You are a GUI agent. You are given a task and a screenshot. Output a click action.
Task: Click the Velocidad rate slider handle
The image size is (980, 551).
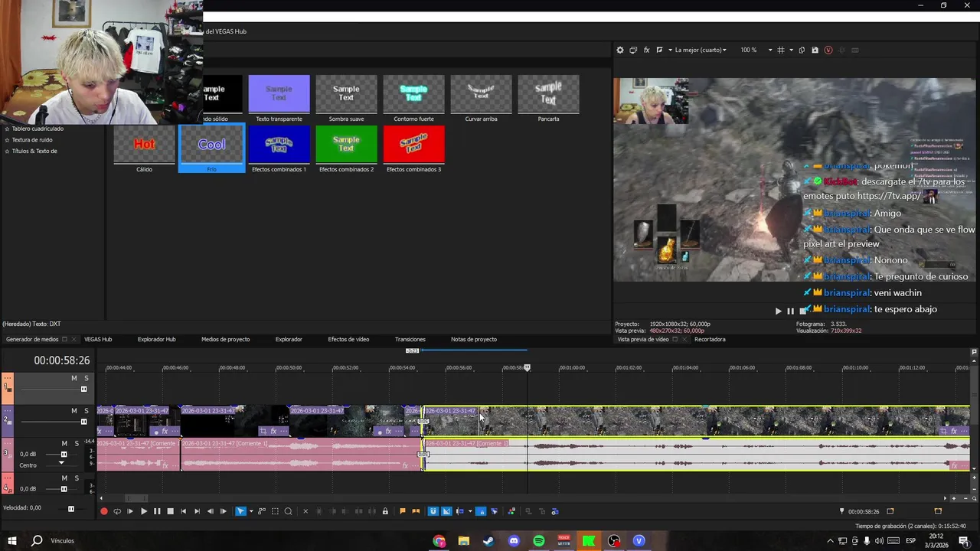point(71,508)
